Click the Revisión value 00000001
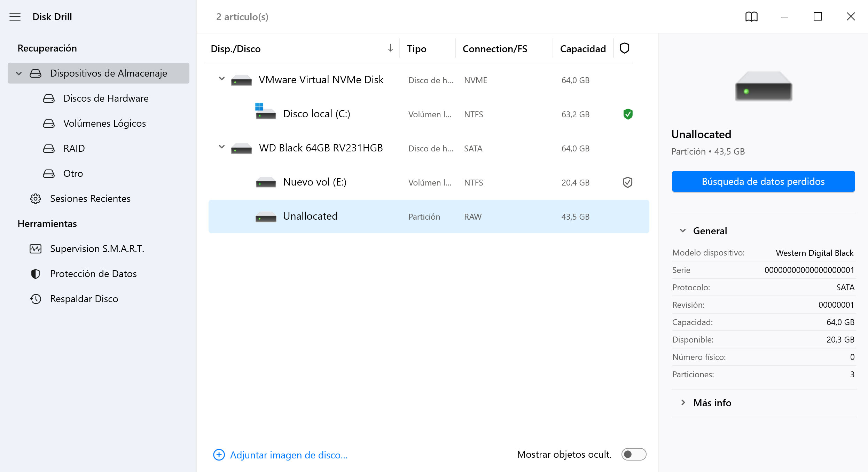Screen dimensions: 868x472 pyautogui.click(x=836, y=305)
